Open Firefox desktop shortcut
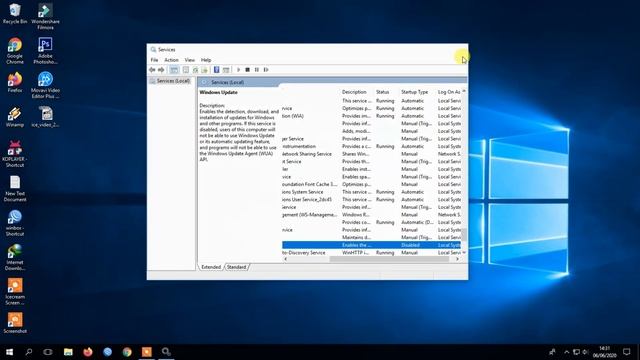 coord(15,82)
